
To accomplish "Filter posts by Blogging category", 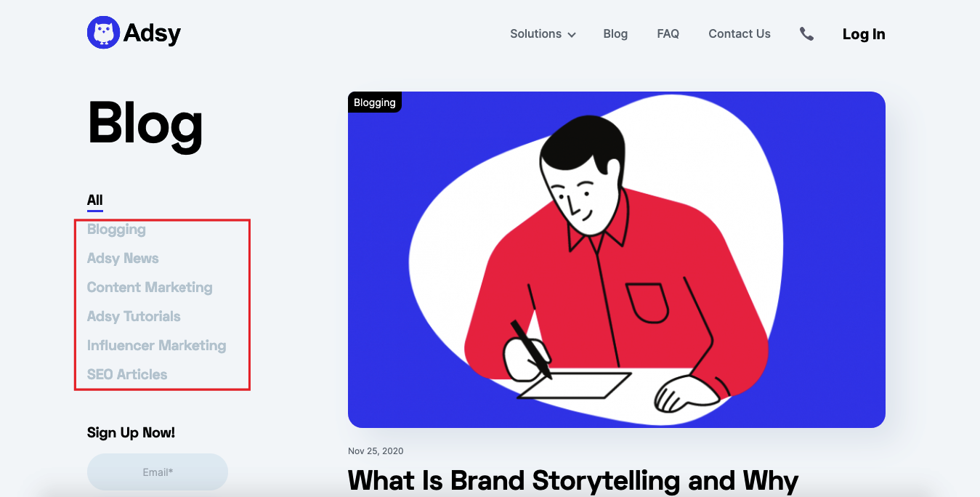I will 116,230.
